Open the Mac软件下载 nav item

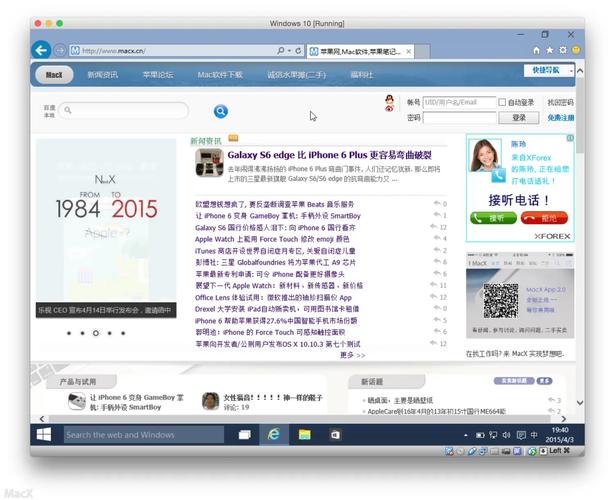point(220,75)
